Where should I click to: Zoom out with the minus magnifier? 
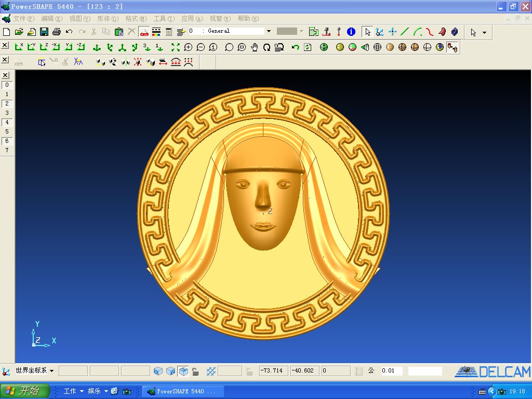click(201, 47)
